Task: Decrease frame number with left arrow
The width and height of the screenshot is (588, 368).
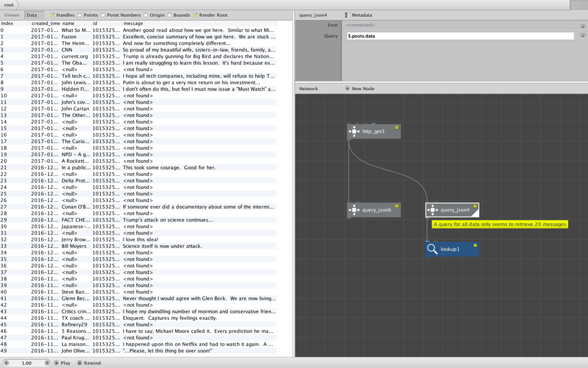Action: (x=6, y=363)
